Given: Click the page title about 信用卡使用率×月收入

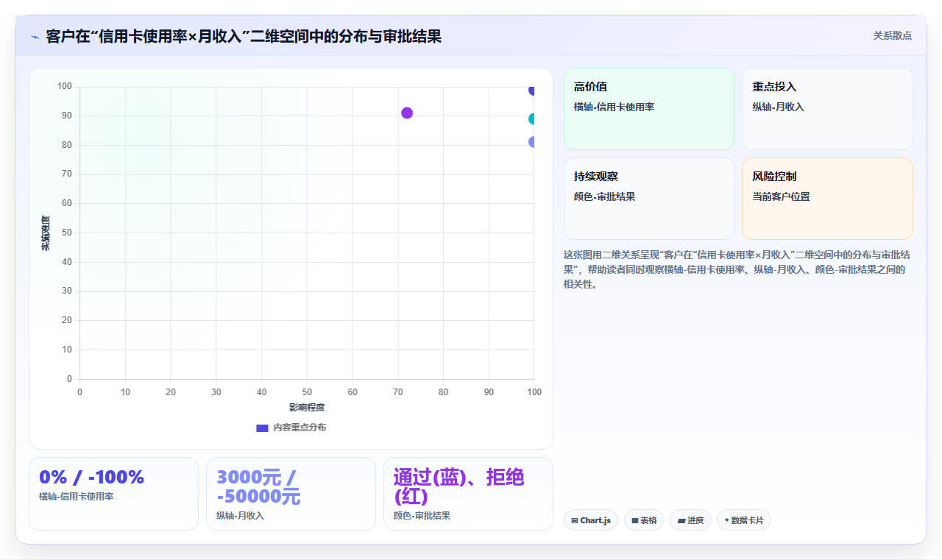Looking at the screenshot, I should (244, 36).
